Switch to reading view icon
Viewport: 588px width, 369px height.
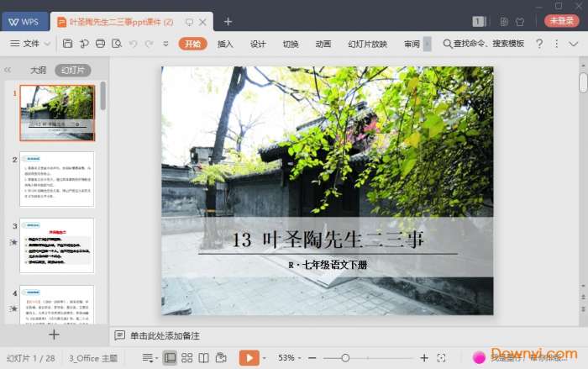[203, 358]
